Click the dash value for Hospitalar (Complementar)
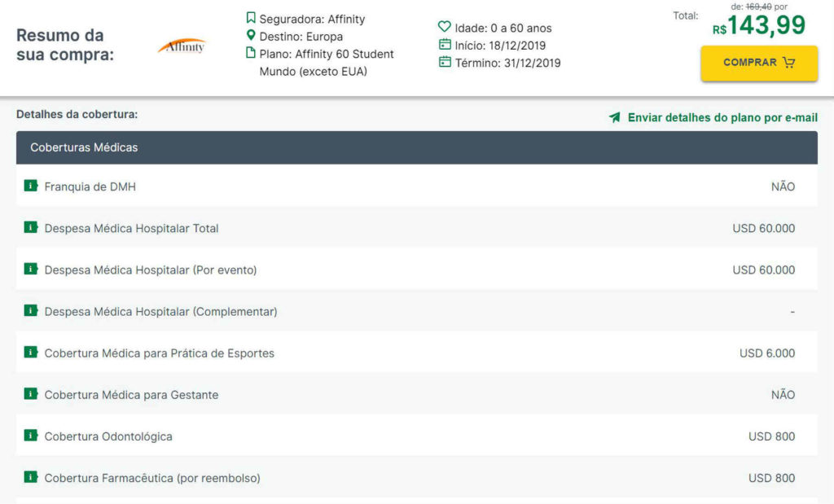Viewport: 834px width, 504px height. (x=792, y=312)
